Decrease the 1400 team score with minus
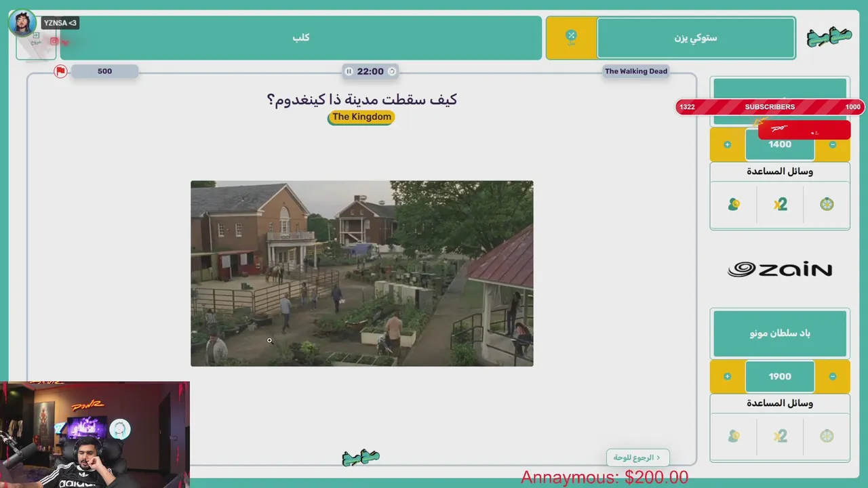This screenshot has width=868, height=488. (x=833, y=144)
